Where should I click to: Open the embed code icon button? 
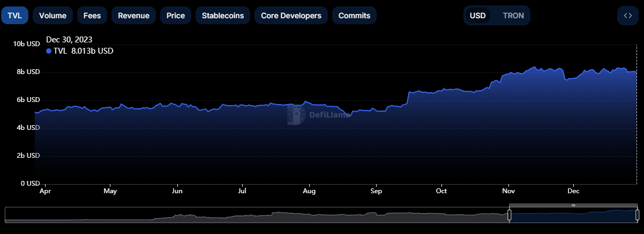[x=627, y=16]
